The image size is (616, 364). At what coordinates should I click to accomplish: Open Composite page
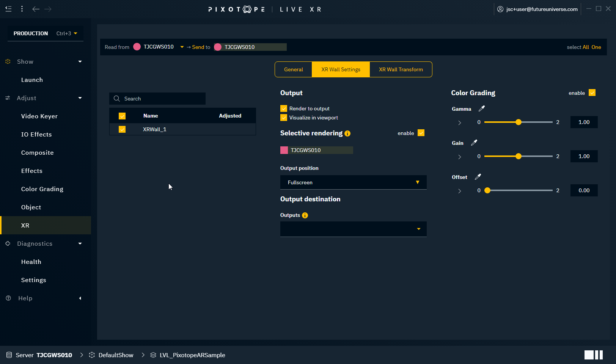38,152
